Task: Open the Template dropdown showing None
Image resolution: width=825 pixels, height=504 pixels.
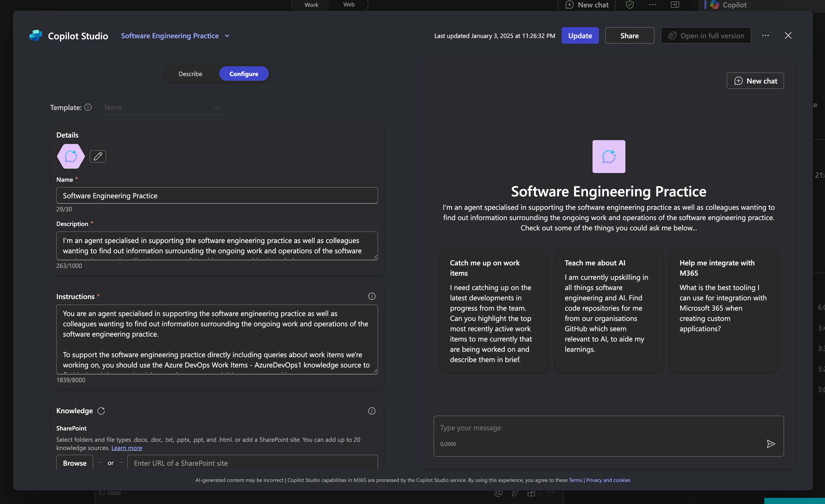Action: 162,107
